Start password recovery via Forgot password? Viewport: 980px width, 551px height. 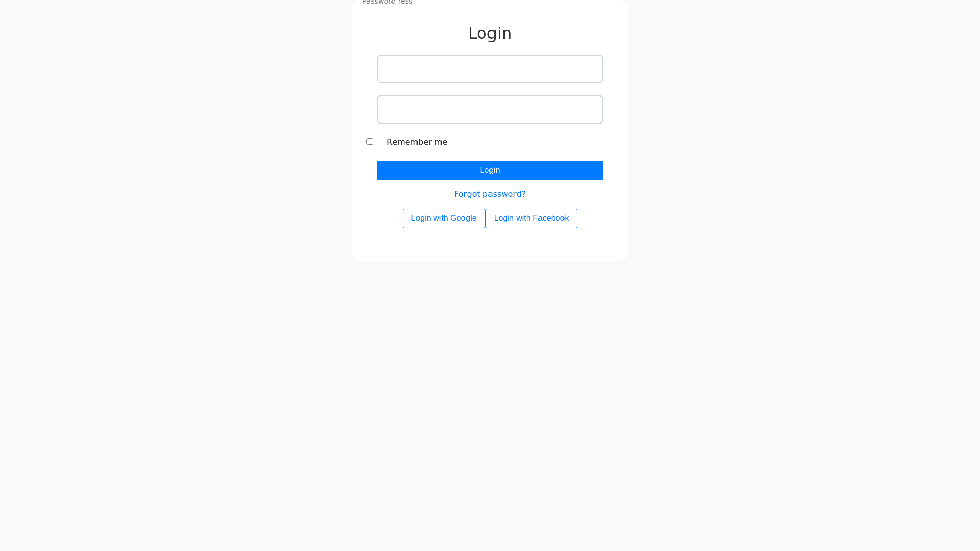click(490, 194)
